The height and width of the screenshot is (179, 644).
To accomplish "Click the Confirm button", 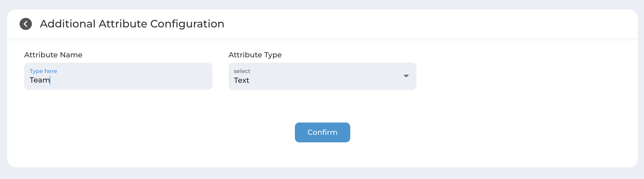I will click(x=322, y=132).
